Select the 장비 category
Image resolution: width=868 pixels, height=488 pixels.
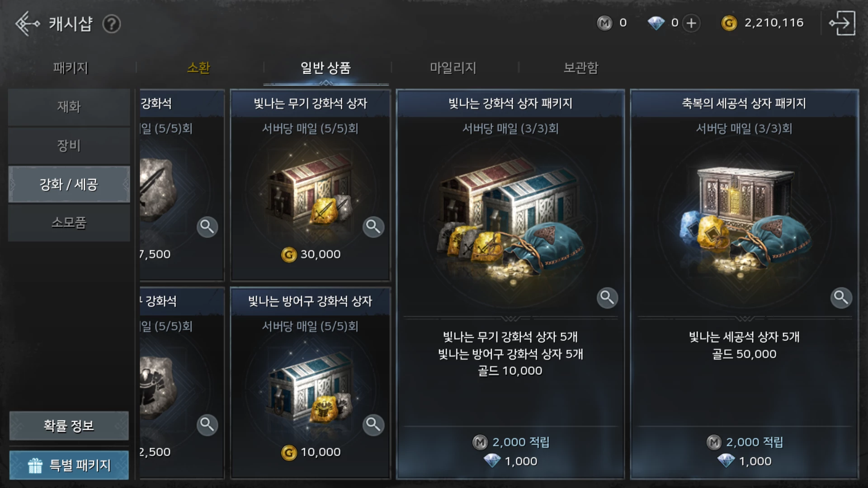pos(69,145)
